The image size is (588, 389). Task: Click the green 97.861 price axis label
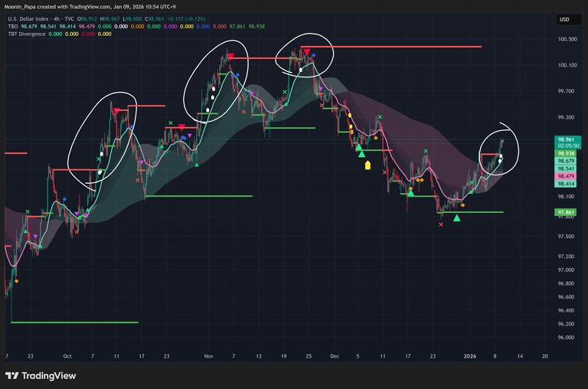coord(567,212)
